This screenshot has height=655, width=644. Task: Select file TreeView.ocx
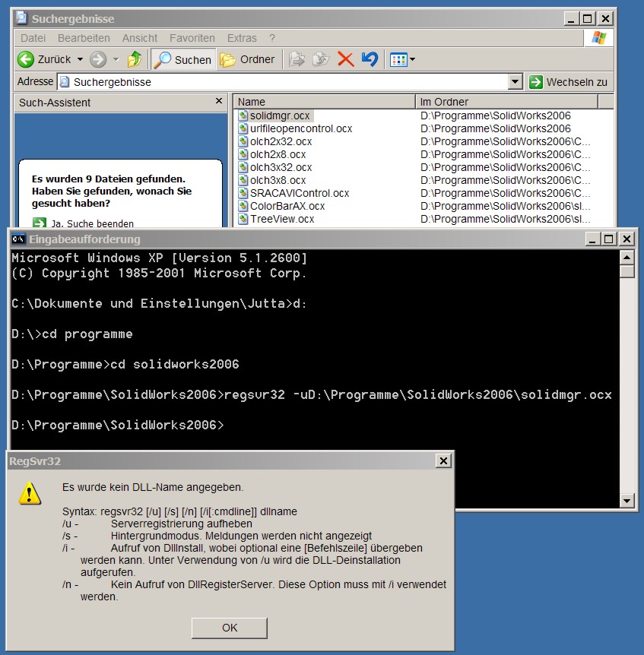click(282, 220)
